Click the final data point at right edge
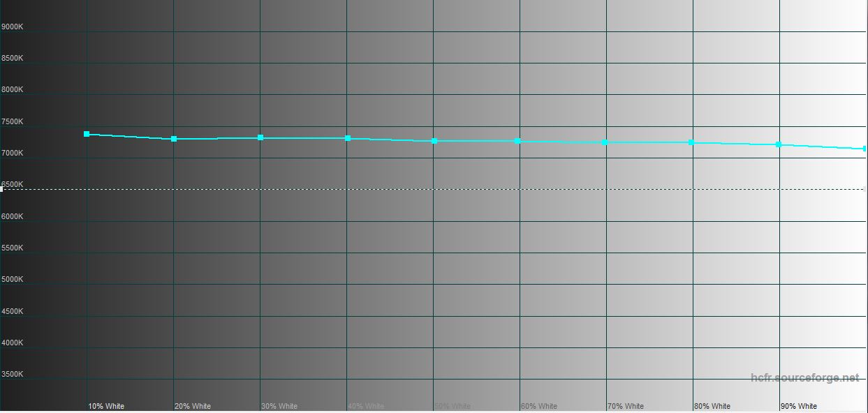The image size is (868, 413). pyautogui.click(x=865, y=149)
